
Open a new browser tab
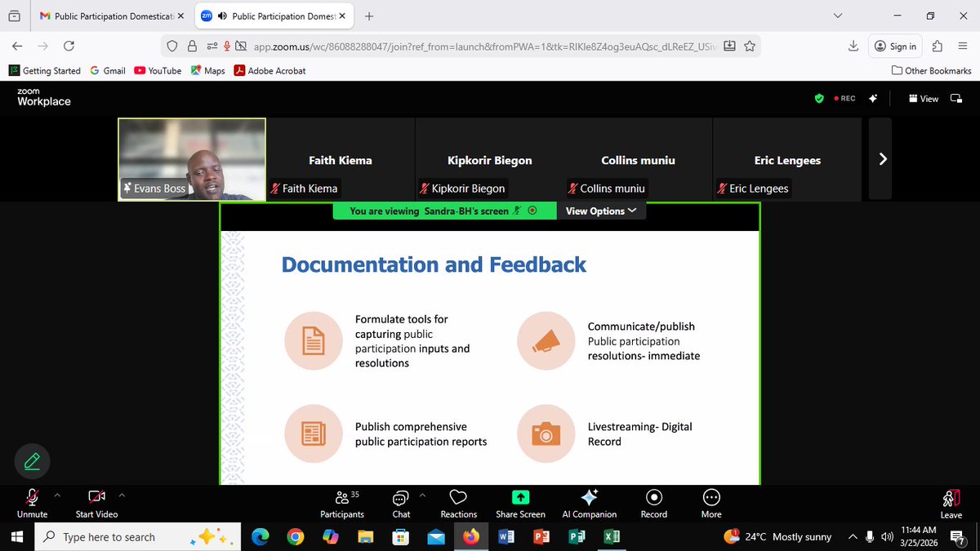point(370,16)
